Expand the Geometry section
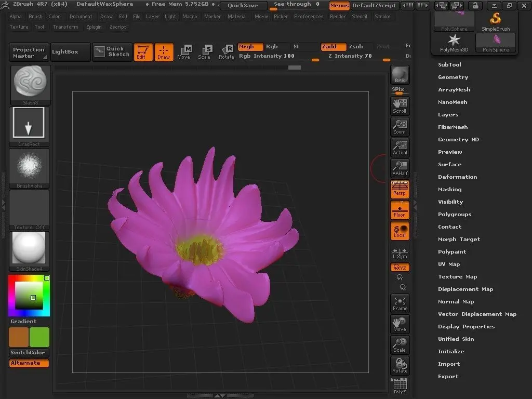This screenshot has width=532, height=399. pos(453,77)
